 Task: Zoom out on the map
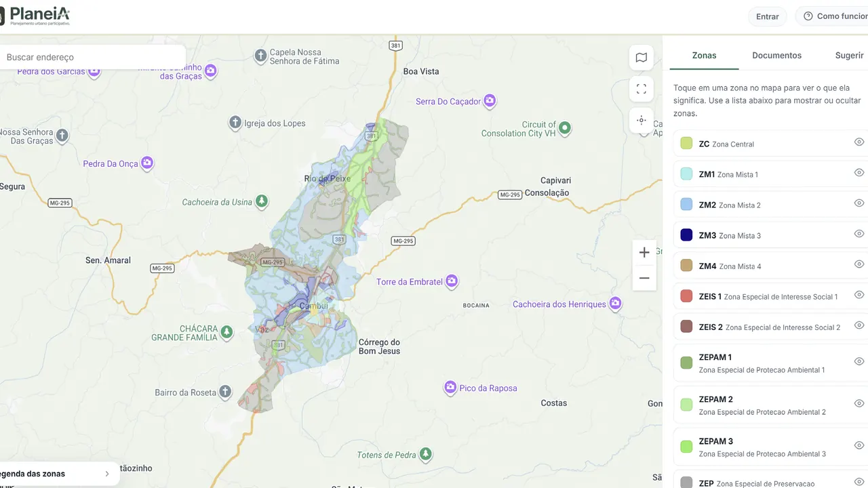(644, 278)
